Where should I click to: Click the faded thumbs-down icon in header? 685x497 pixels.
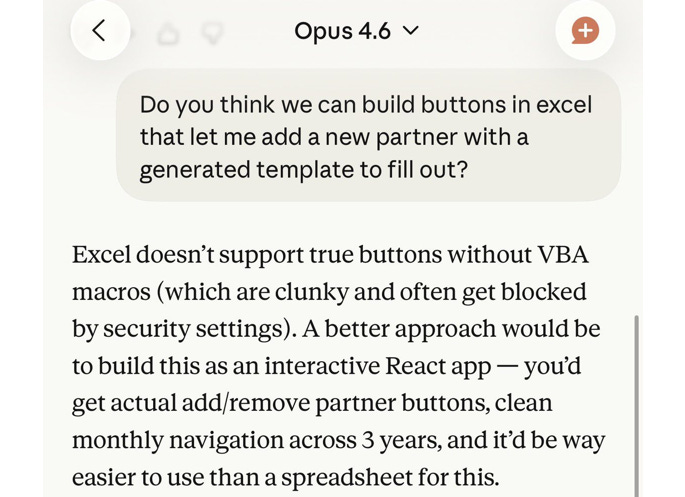tap(211, 34)
